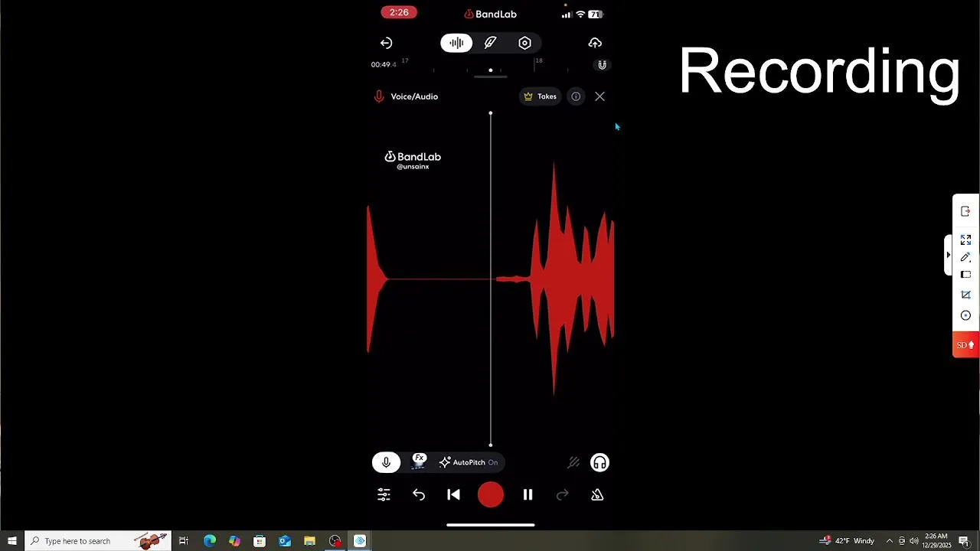980x551 pixels.
Task: Close the Voice/Audio panel with X
Action: (x=599, y=96)
